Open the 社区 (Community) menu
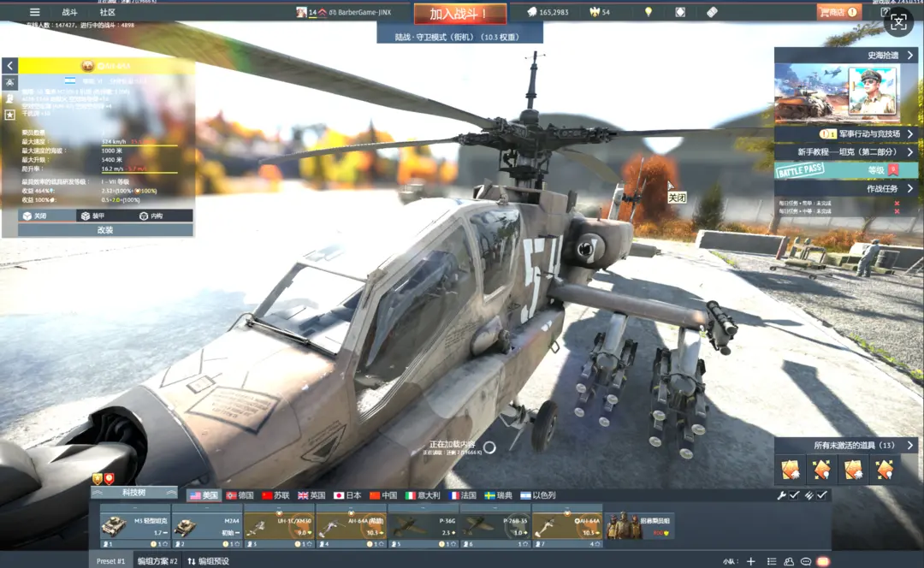The width and height of the screenshot is (924, 568). pos(107,12)
